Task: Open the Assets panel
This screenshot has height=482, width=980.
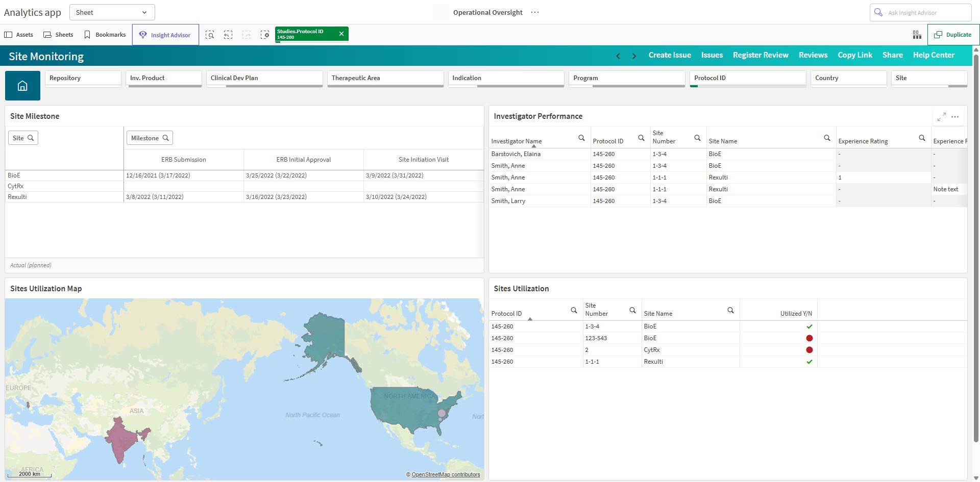Action: click(x=19, y=35)
